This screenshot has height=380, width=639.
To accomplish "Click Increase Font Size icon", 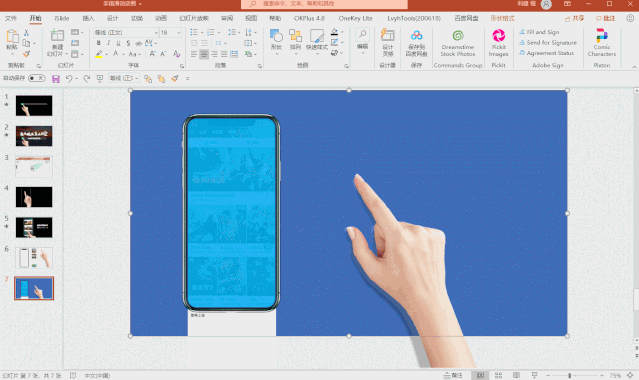I will pyautogui.click(x=153, y=54).
